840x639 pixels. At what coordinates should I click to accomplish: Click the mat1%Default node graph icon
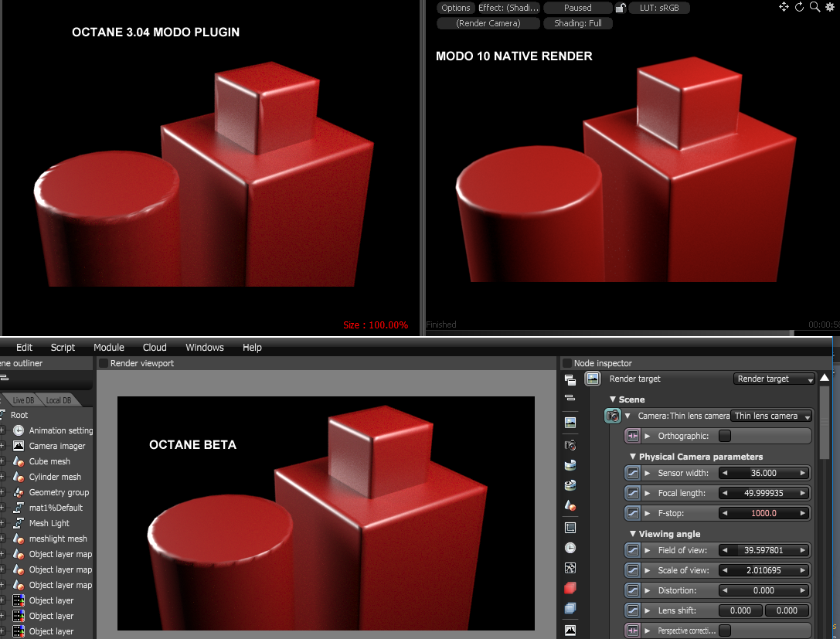(x=19, y=508)
